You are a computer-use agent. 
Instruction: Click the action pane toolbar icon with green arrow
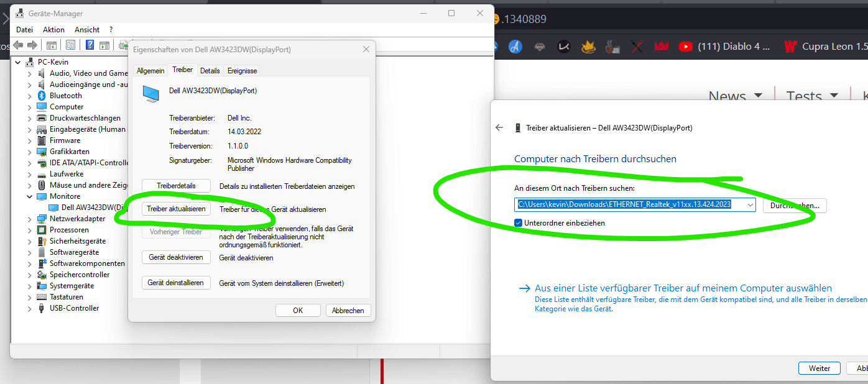(x=104, y=45)
